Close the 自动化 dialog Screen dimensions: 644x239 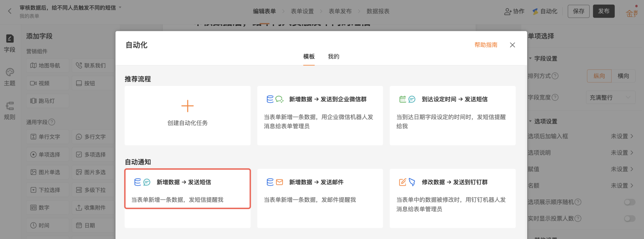513,45
